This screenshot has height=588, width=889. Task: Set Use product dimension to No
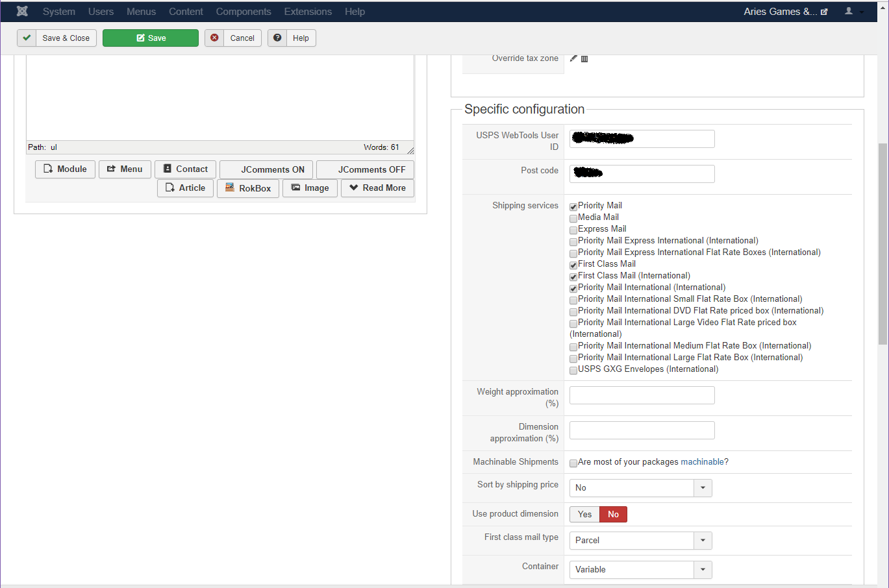click(613, 515)
